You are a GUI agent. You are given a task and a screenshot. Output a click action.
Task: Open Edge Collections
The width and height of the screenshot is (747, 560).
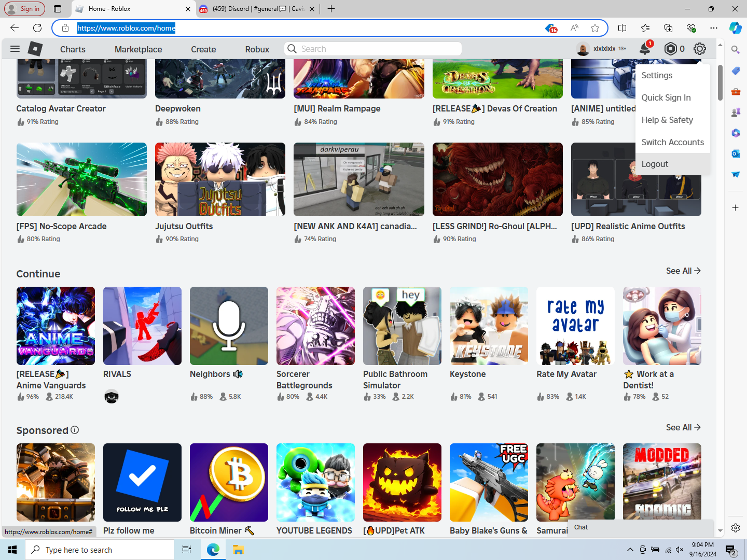click(668, 28)
